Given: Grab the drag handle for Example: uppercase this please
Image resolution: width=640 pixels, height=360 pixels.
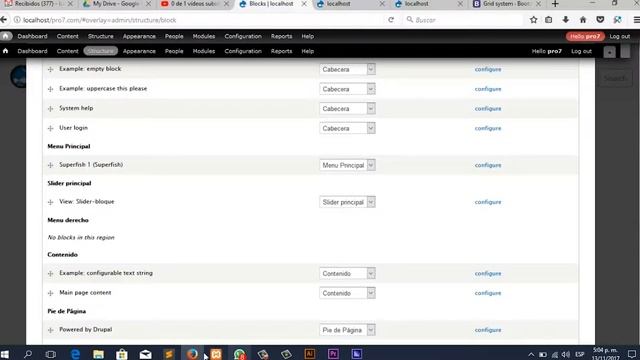Looking at the screenshot, I should point(51,89).
